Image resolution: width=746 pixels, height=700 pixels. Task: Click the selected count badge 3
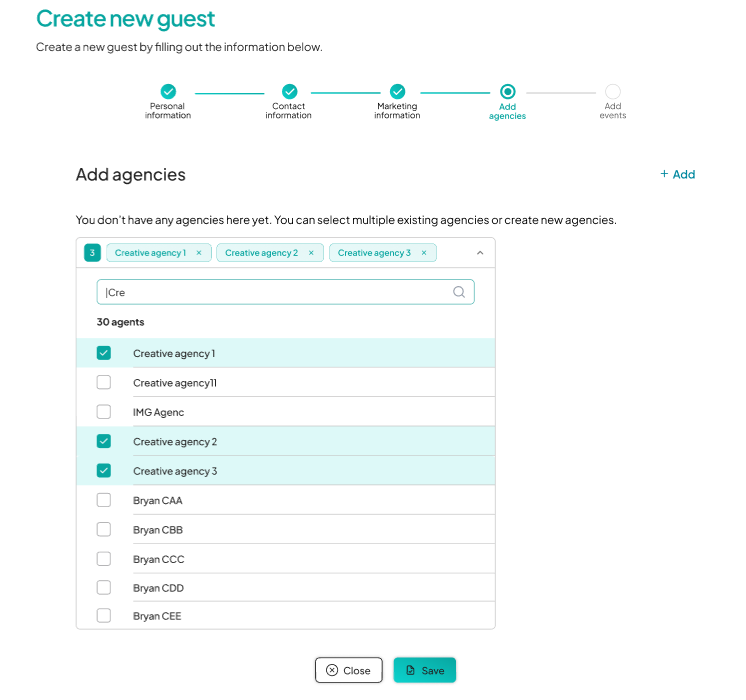pos(92,253)
